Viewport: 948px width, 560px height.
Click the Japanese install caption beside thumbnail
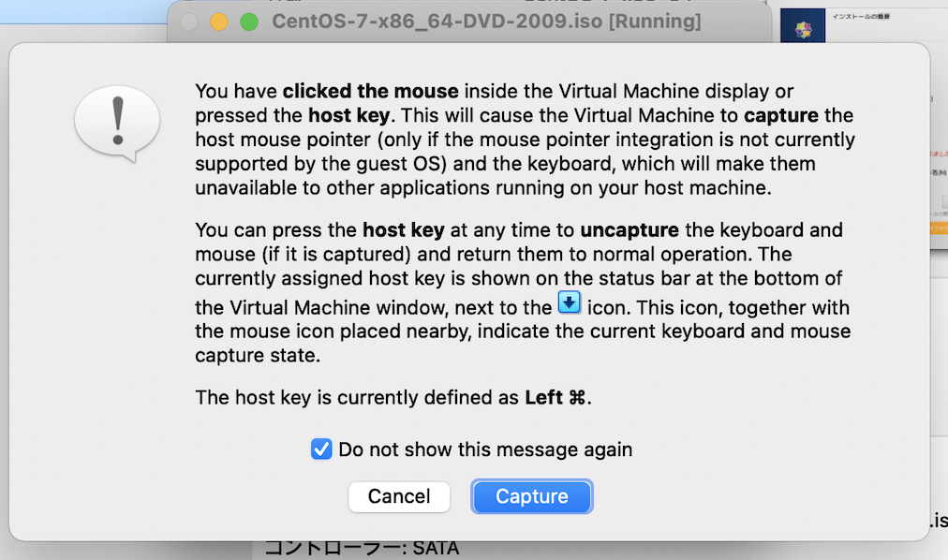[x=863, y=16]
